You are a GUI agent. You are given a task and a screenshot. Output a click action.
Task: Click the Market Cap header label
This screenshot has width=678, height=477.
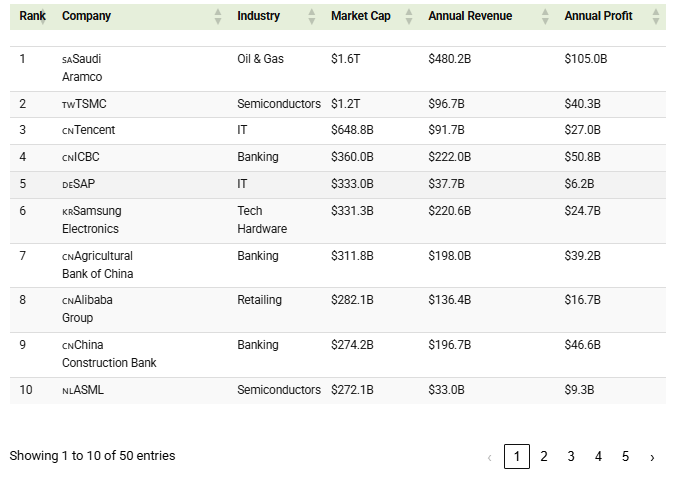[x=361, y=16]
